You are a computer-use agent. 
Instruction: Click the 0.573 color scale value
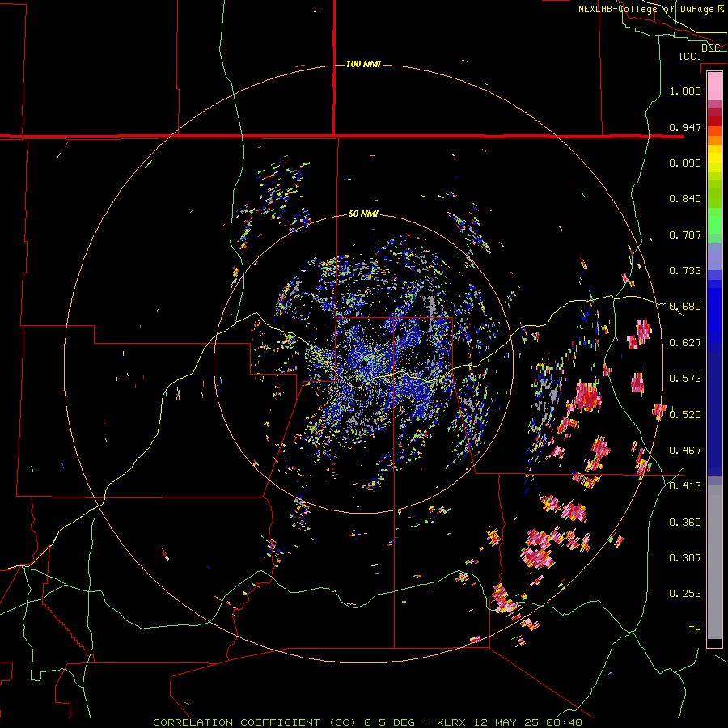tap(685, 379)
